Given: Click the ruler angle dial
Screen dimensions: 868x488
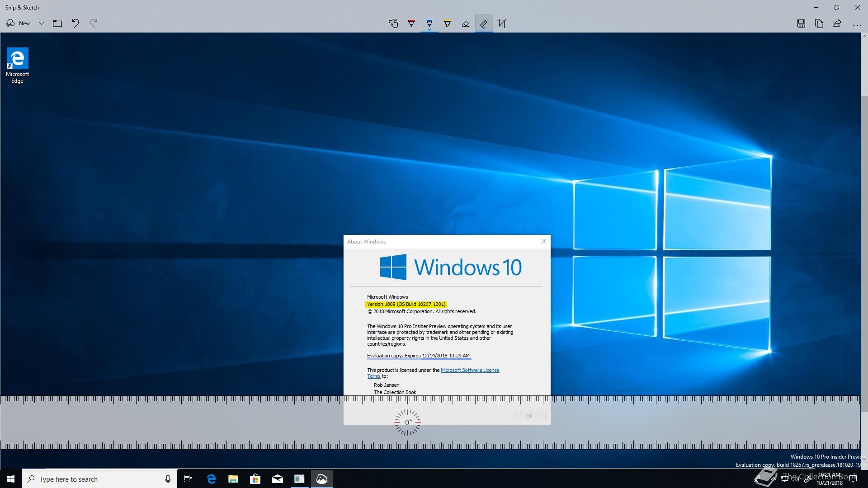Looking at the screenshot, I should coord(407,422).
